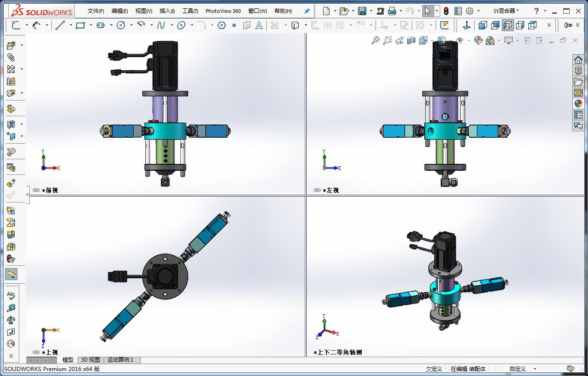Choose the corner Rectangle sketch tool

(x=80, y=25)
